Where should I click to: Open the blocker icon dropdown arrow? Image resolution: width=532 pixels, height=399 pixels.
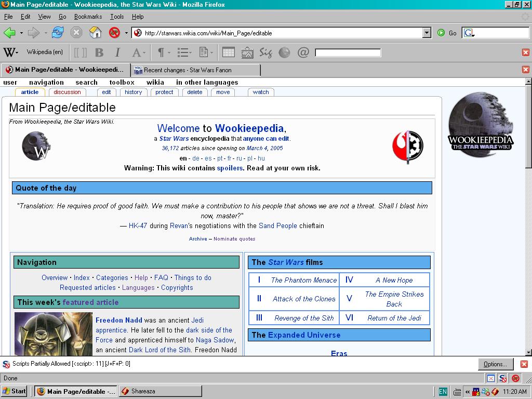pyautogui.click(x=126, y=33)
